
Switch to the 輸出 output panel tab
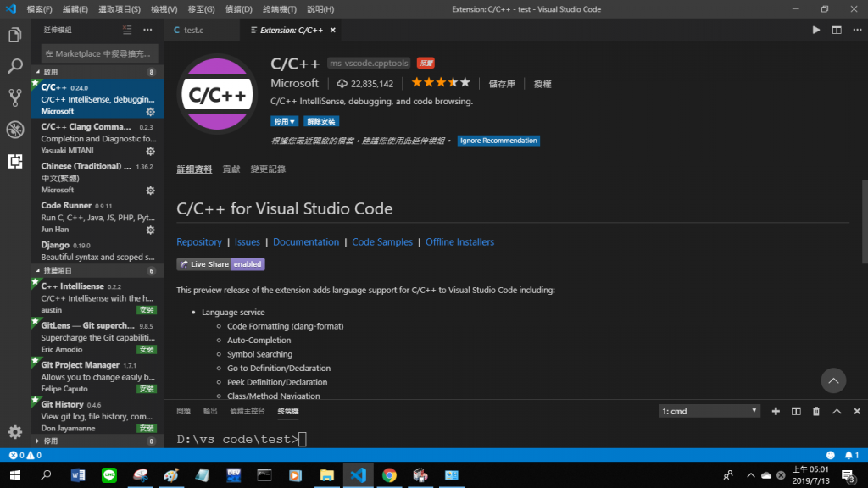coord(210,411)
